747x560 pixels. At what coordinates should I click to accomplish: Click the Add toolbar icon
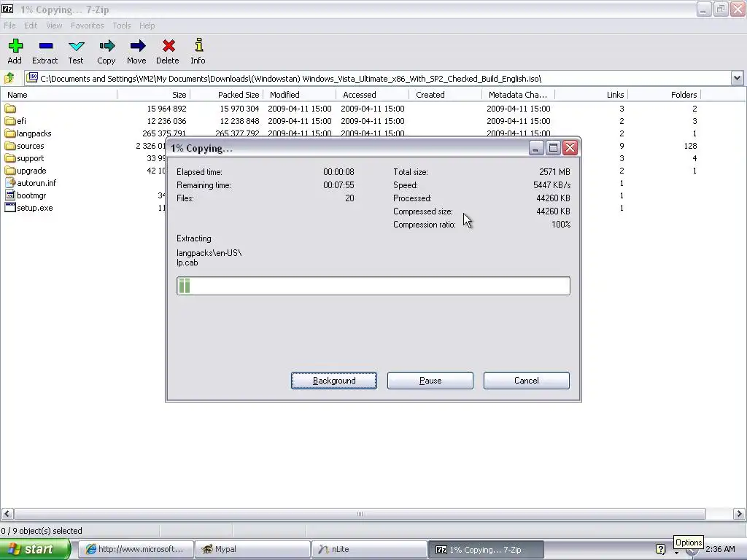(x=15, y=46)
